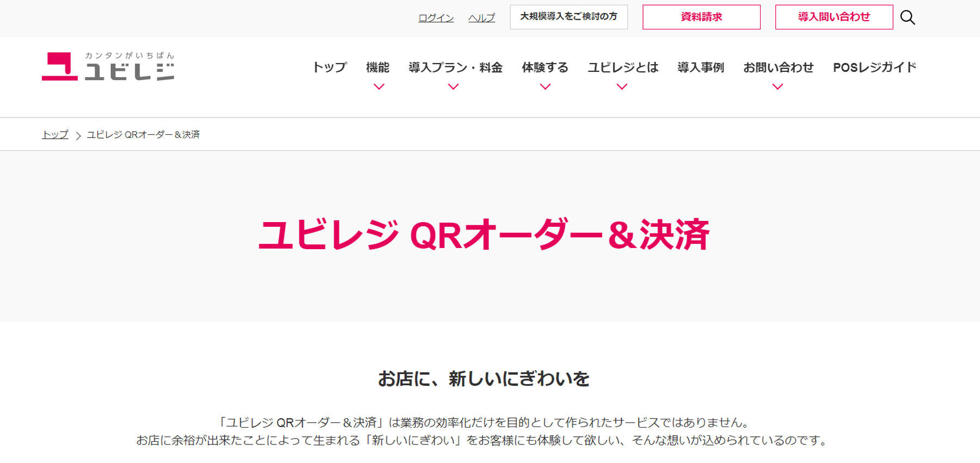
Task: Click the 導入問い合わせ button
Action: [x=834, y=17]
